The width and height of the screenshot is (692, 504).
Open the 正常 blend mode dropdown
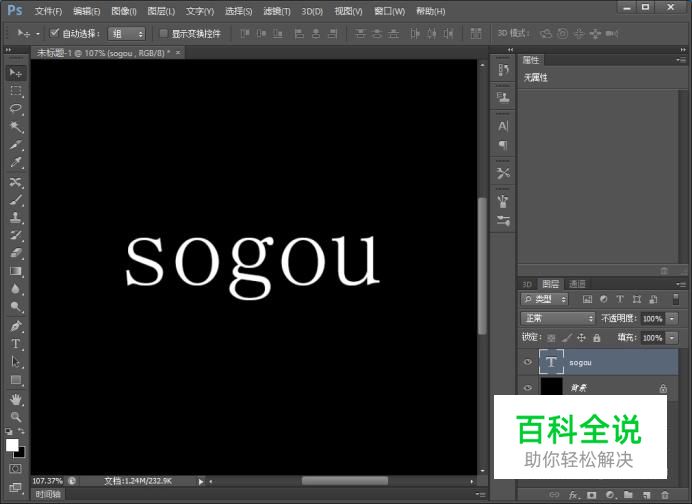point(558,318)
